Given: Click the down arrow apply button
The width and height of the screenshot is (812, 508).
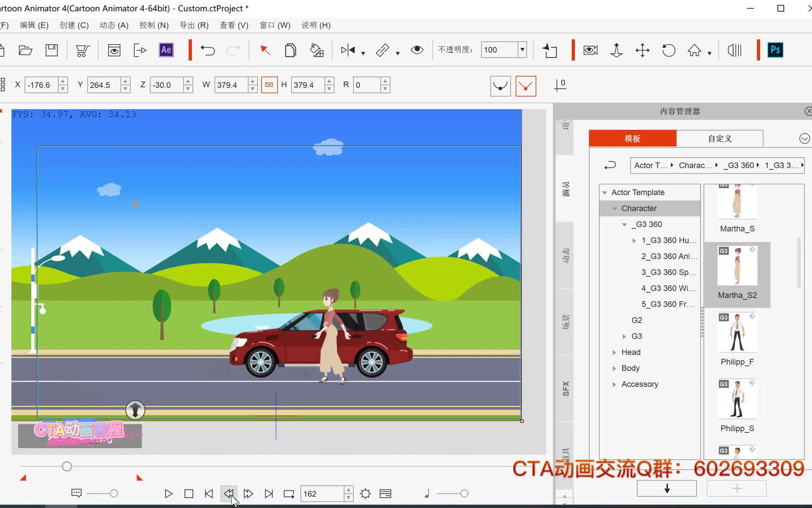Looking at the screenshot, I should (666, 489).
